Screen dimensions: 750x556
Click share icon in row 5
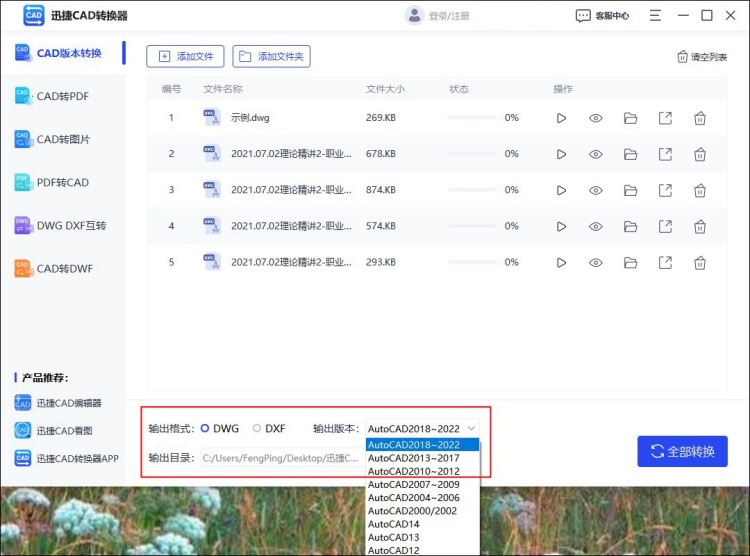click(x=665, y=263)
